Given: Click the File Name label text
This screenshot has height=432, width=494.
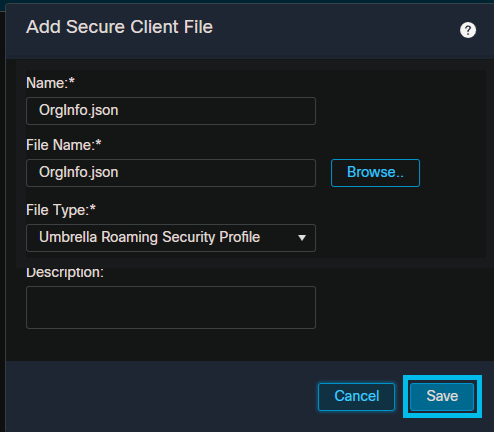Looking at the screenshot, I should [64, 145].
